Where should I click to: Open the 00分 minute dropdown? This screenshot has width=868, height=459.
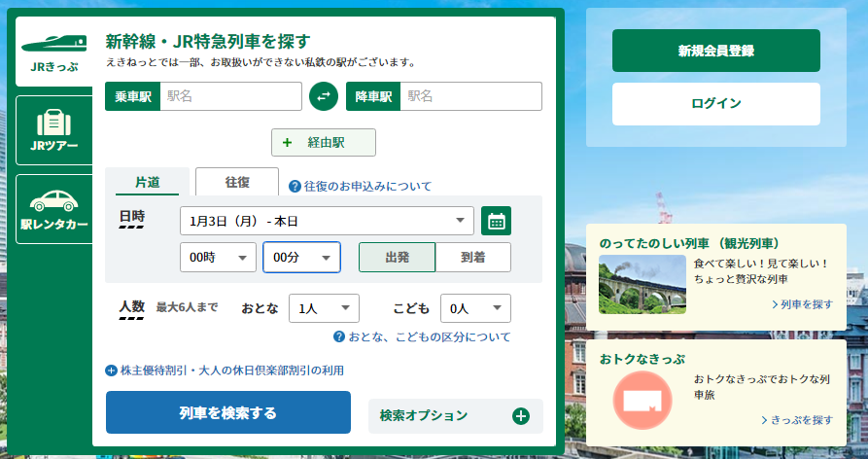301,258
